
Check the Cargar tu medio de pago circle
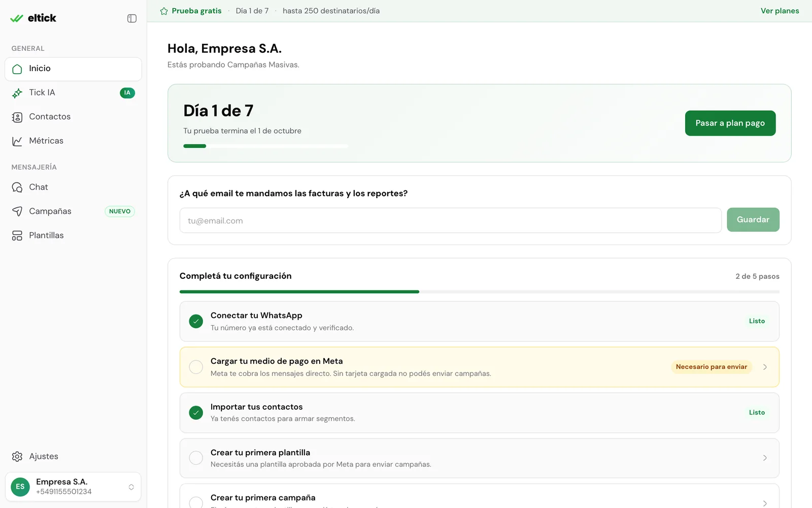coord(196,367)
